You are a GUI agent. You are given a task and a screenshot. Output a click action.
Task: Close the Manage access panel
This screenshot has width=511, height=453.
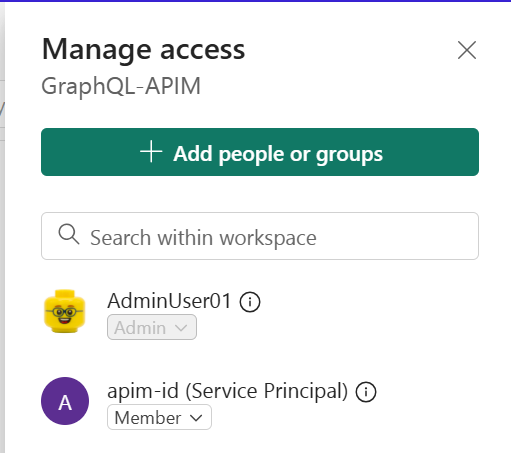pyautogui.click(x=467, y=50)
